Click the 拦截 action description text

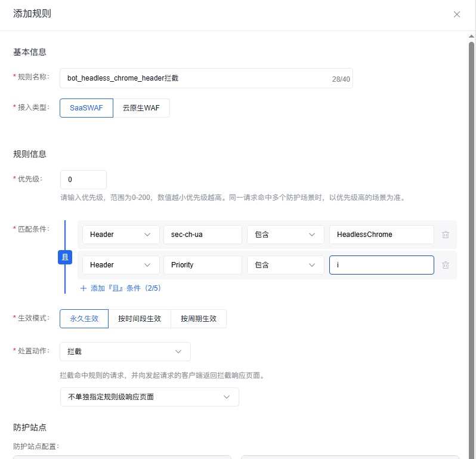(163, 375)
